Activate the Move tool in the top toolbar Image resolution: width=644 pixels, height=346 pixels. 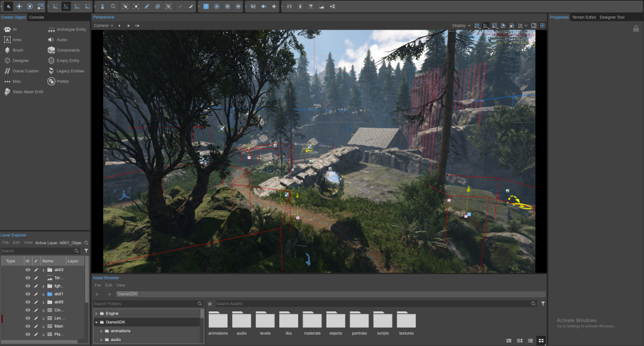point(19,6)
